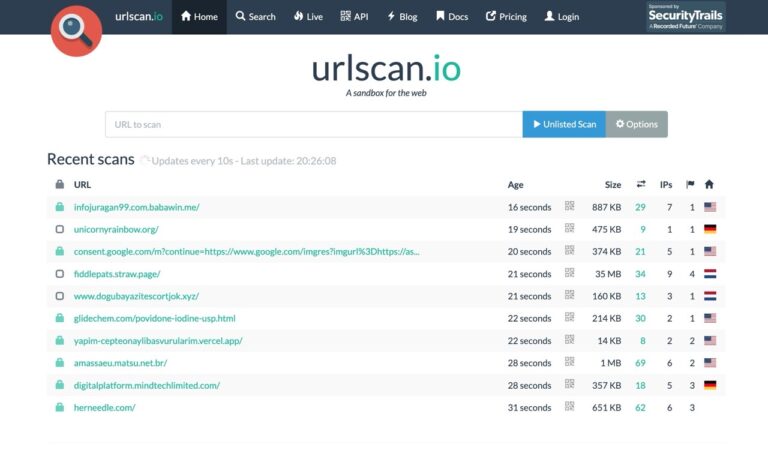Open digitalplatform.mindtechlimited.com scan result
The image size is (768, 450).
(147, 385)
